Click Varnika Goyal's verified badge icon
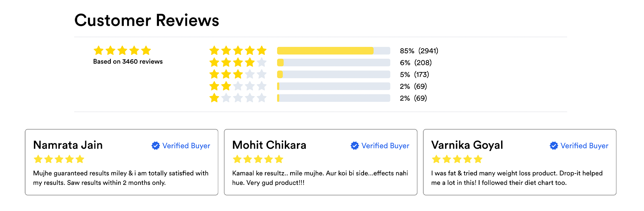The image size is (644, 211). coord(554,146)
